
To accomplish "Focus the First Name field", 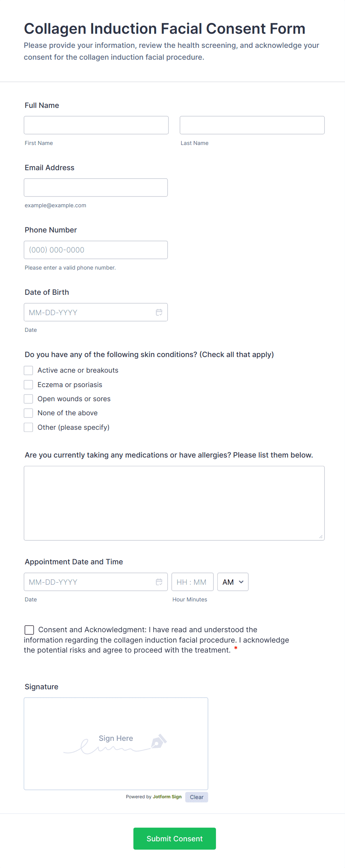I will coord(96,125).
